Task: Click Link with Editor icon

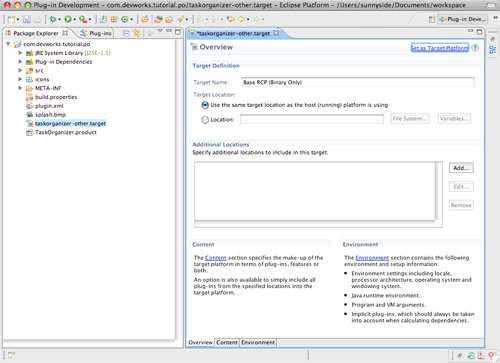Action: [137, 33]
